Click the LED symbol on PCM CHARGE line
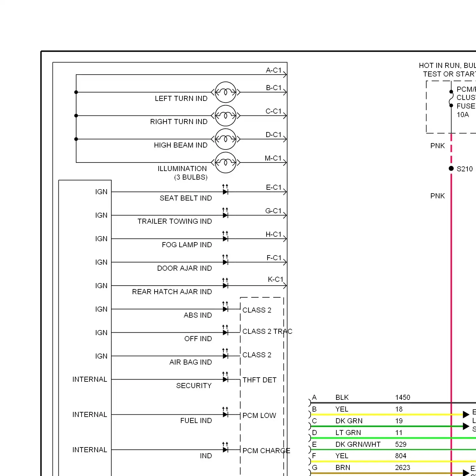476x476 pixels. coord(225,448)
